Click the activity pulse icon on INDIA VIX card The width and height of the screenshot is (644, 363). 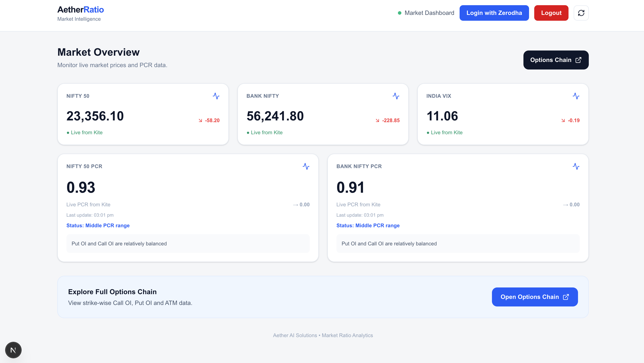(x=576, y=96)
